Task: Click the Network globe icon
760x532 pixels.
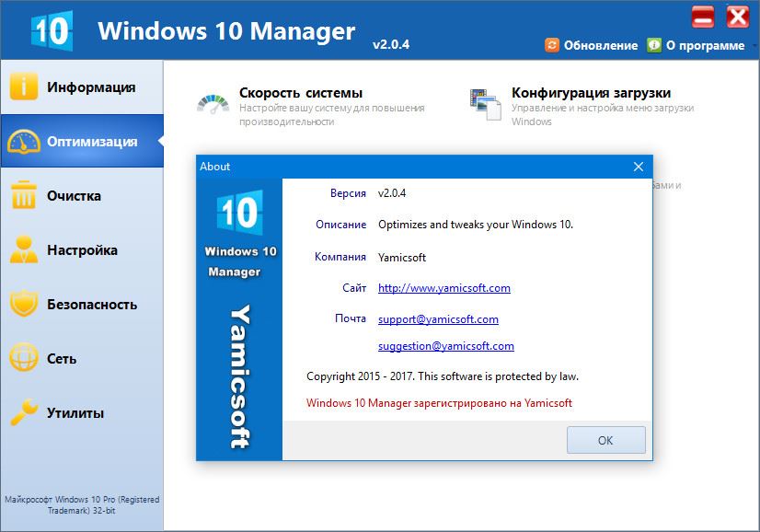Action: pos(23,358)
